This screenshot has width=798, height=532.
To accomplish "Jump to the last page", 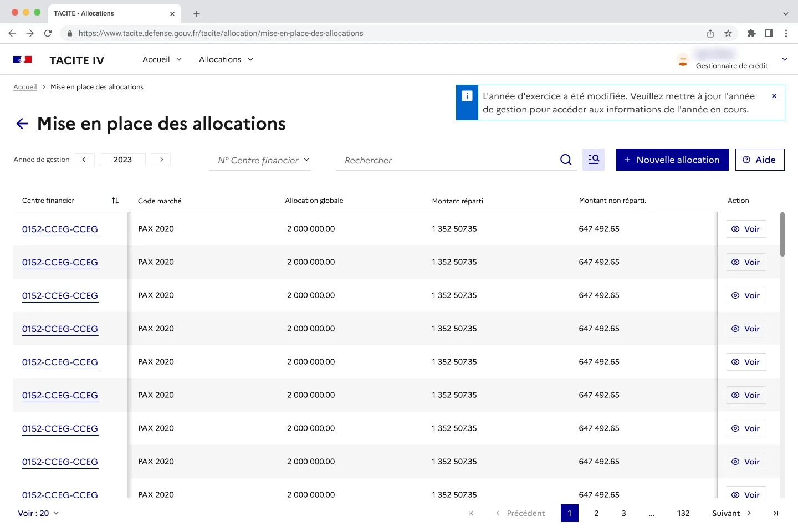I will [x=776, y=513].
